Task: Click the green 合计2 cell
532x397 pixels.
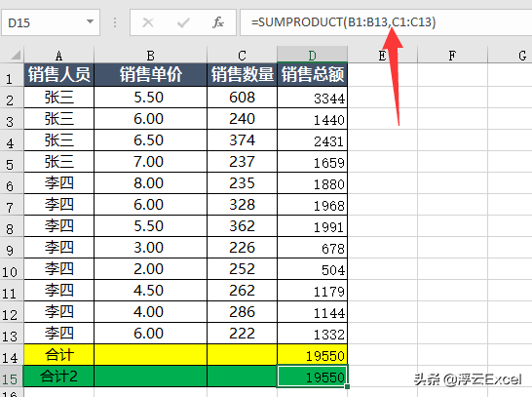Action: point(58,377)
